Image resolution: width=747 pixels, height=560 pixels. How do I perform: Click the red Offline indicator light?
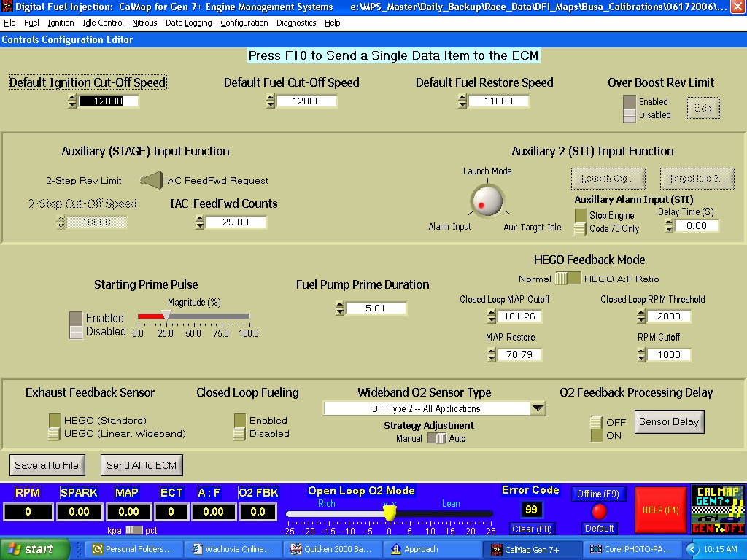[x=599, y=511]
